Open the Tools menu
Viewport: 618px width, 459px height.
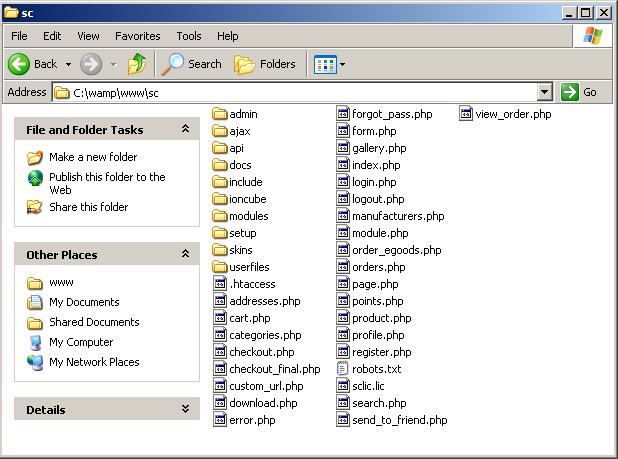(x=188, y=36)
